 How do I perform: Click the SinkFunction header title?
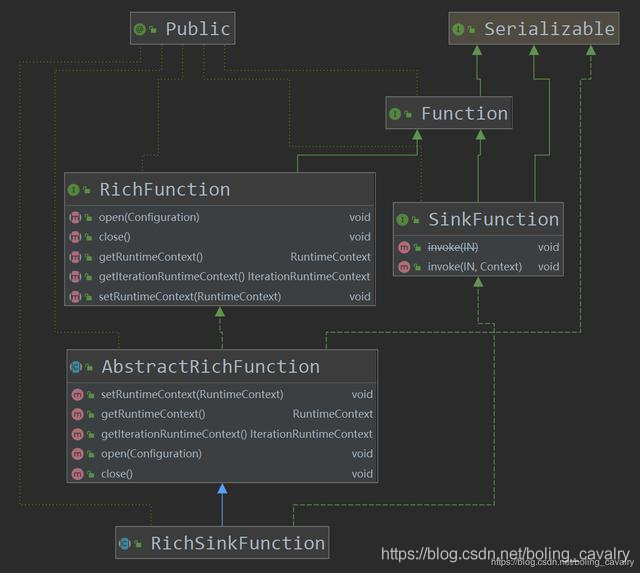(x=493, y=220)
